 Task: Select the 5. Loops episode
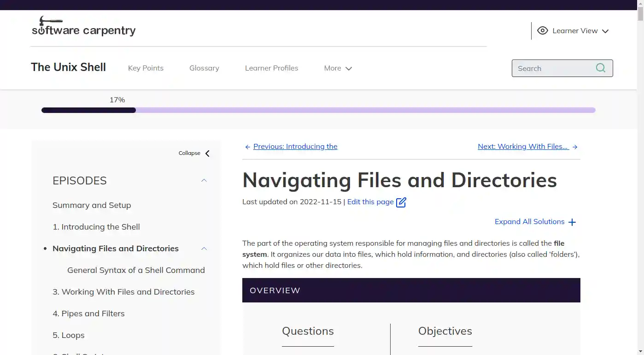click(68, 335)
